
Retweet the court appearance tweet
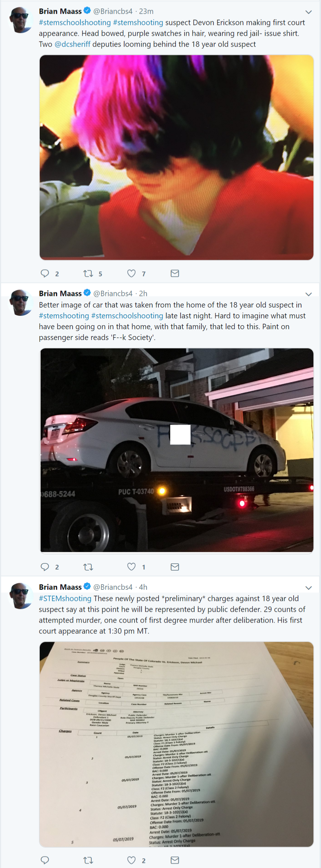coord(88,274)
